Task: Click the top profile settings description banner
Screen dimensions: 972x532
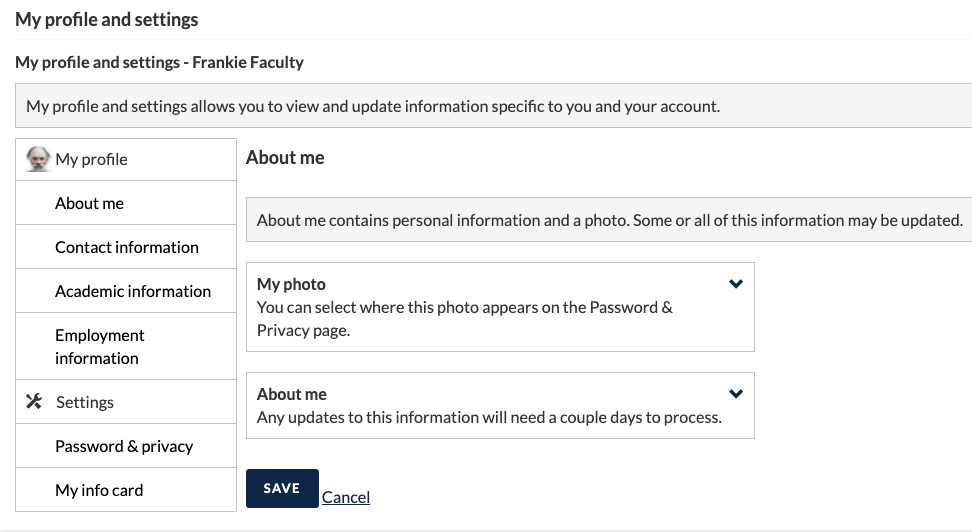Action: click(373, 106)
